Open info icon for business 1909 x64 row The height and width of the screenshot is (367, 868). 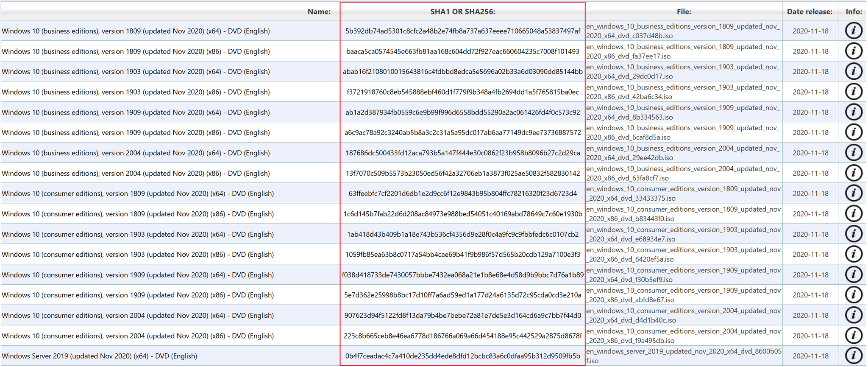tap(854, 112)
